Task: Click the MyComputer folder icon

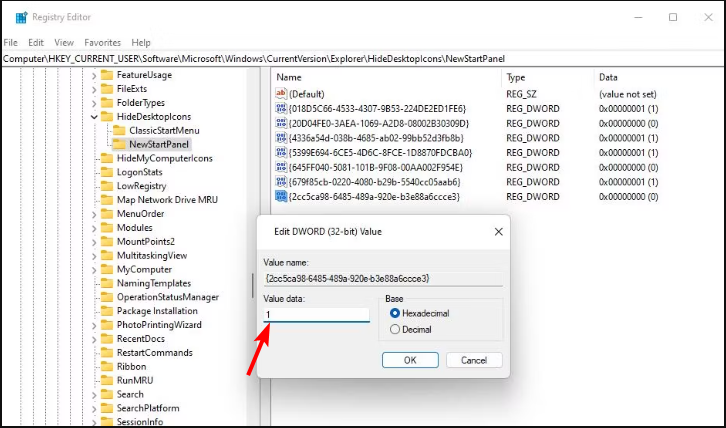Action: coord(107,269)
